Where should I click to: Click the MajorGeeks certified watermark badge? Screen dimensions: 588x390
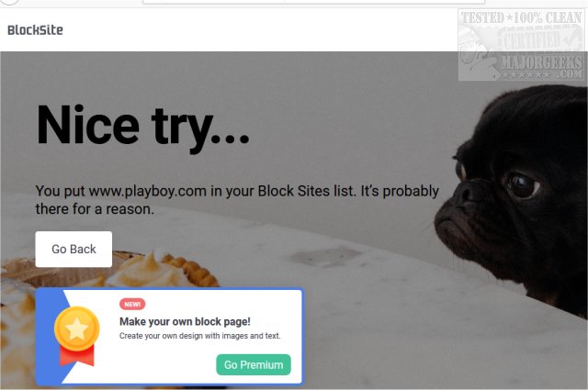coord(521,45)
